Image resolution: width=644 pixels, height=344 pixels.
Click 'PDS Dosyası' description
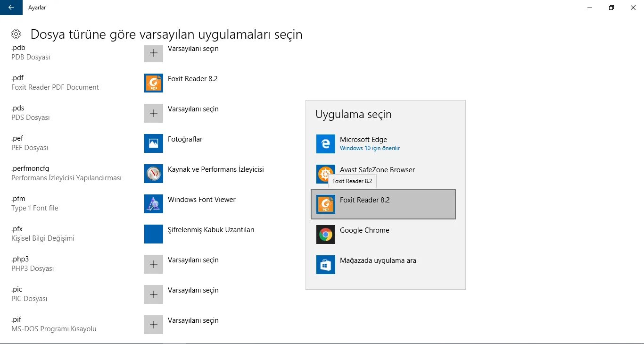[x=31, y=117]
